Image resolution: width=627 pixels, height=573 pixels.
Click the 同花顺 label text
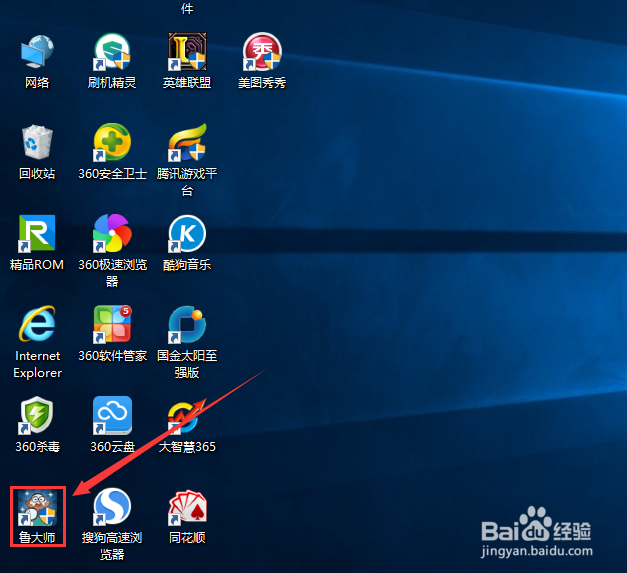tap(187, 537)
